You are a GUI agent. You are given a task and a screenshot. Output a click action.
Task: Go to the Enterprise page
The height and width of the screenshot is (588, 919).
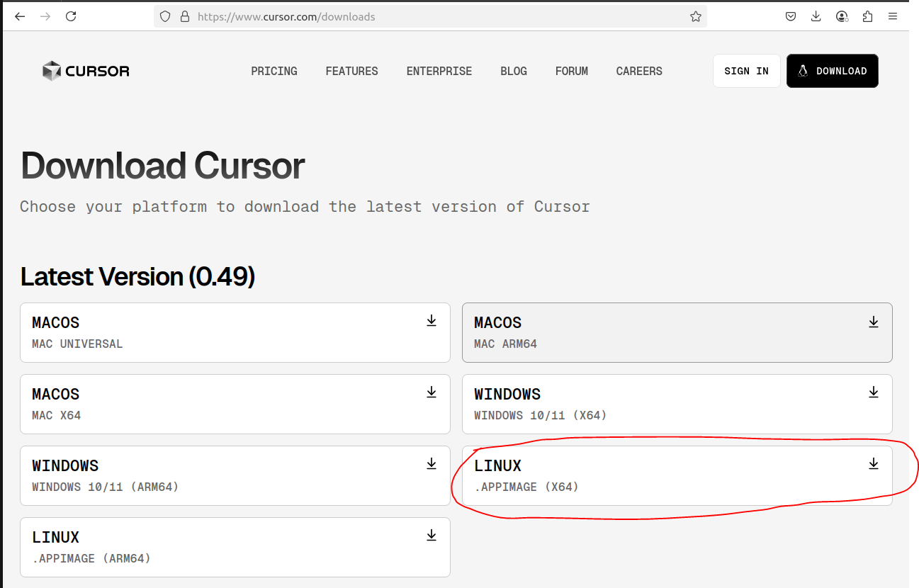[439, 71]
